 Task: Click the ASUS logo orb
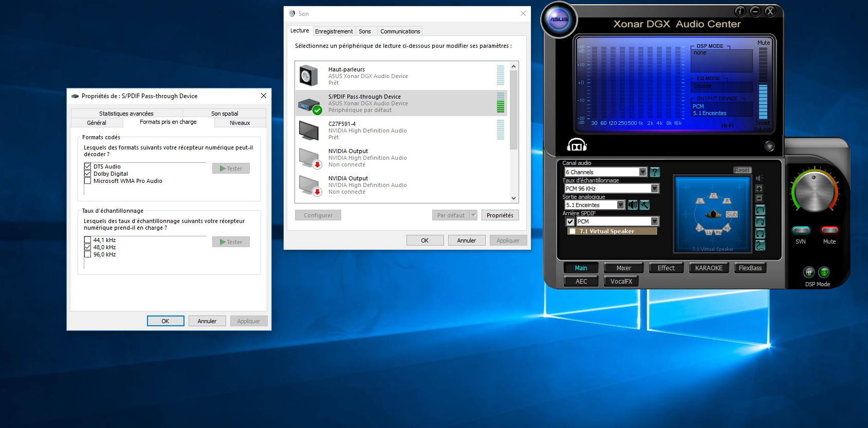[x=559, y=20]
